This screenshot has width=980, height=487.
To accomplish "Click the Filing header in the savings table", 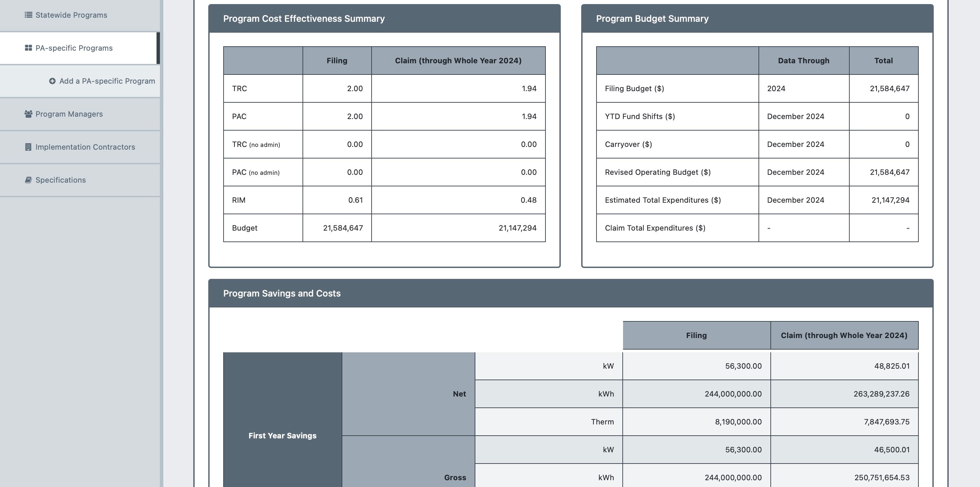I will (696, 335).
